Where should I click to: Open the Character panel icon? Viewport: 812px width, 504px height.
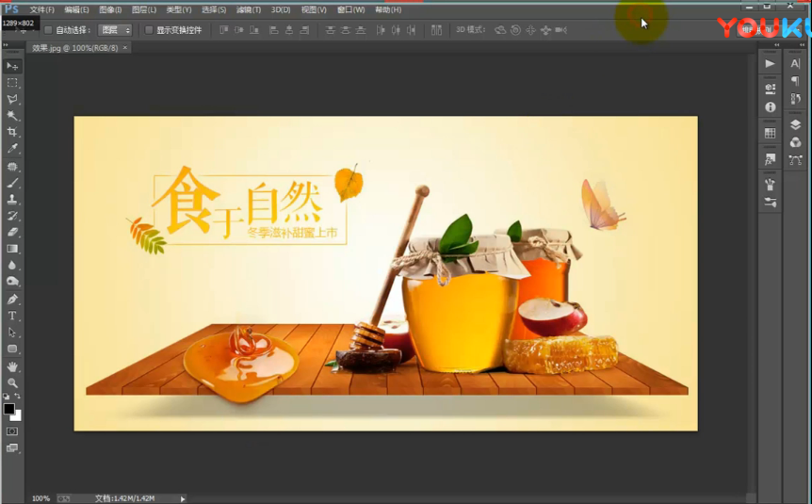pyautogui.click(x=795, y=64)
